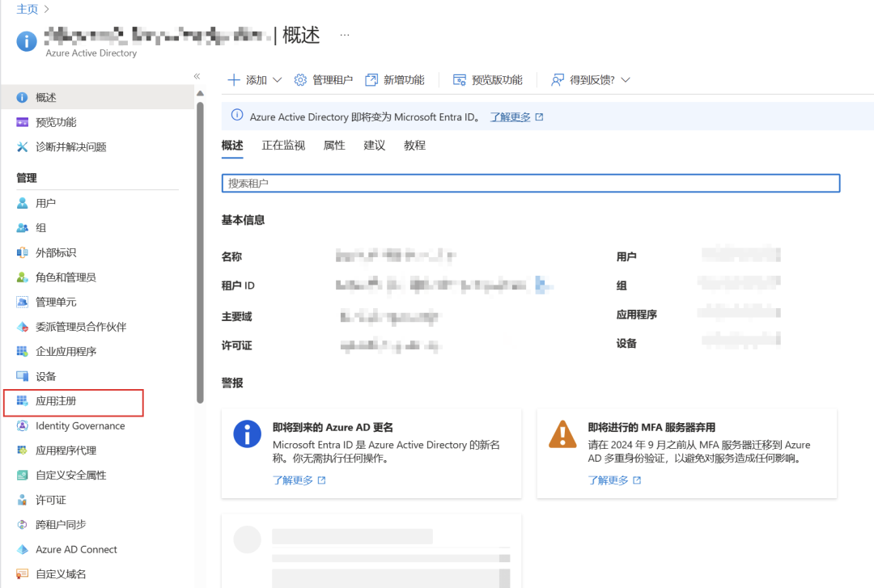The height and width of the screenshot is (588, 874).
Task: Click the 管理租户 button label
Action: click(333, 80)
